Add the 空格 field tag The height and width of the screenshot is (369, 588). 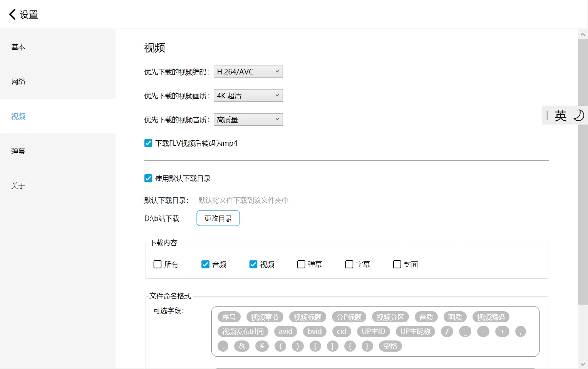coord(390,346)
